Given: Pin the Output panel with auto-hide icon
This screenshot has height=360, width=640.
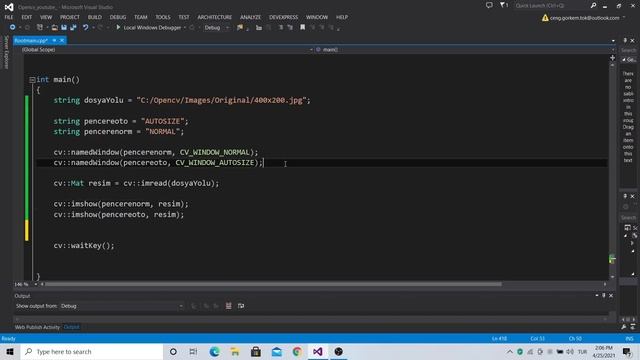Looking at the screenshot, I should pos(604,296).
